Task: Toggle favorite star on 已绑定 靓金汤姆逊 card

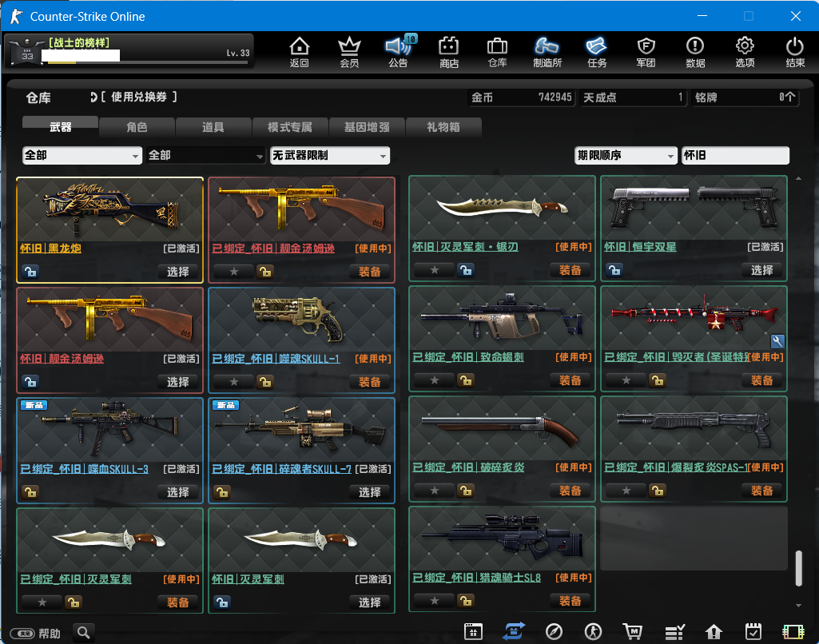Action: point(233,272)
